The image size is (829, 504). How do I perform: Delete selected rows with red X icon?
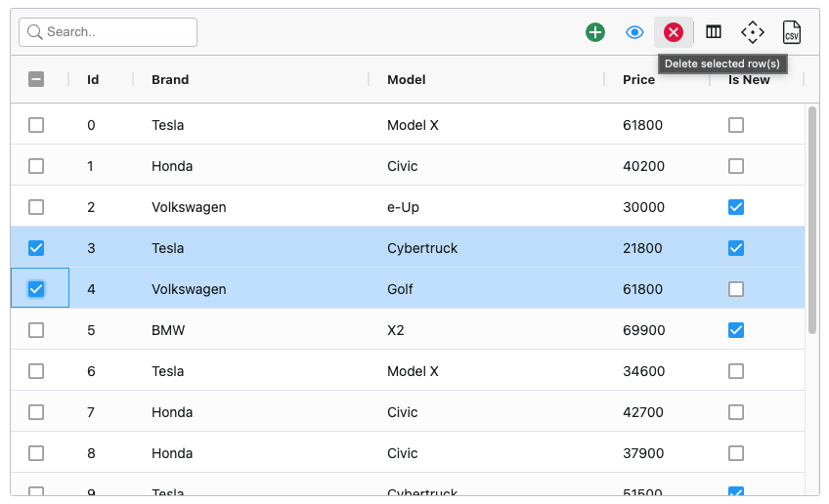674,32
